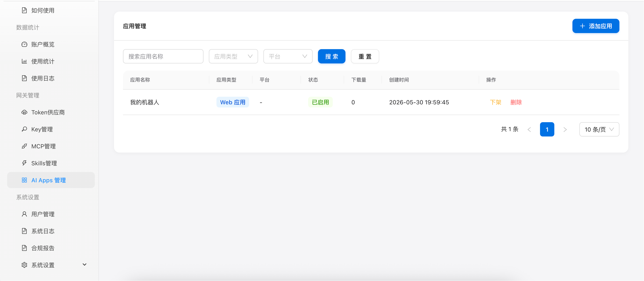644x281 pixels.
Task: Open the 如何使用 menu item
Action: (x=51, y=10)
